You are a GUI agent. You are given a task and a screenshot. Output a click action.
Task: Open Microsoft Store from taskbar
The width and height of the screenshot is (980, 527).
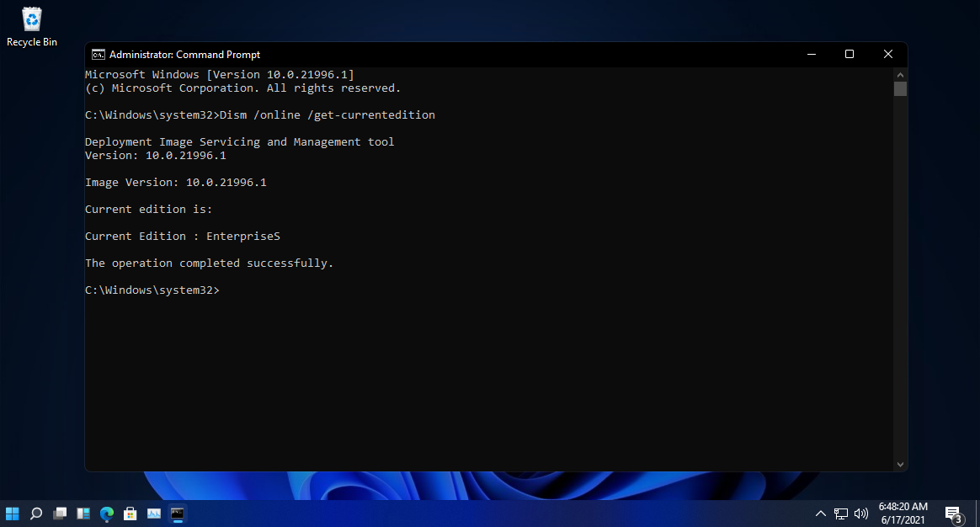pos(130,514)
